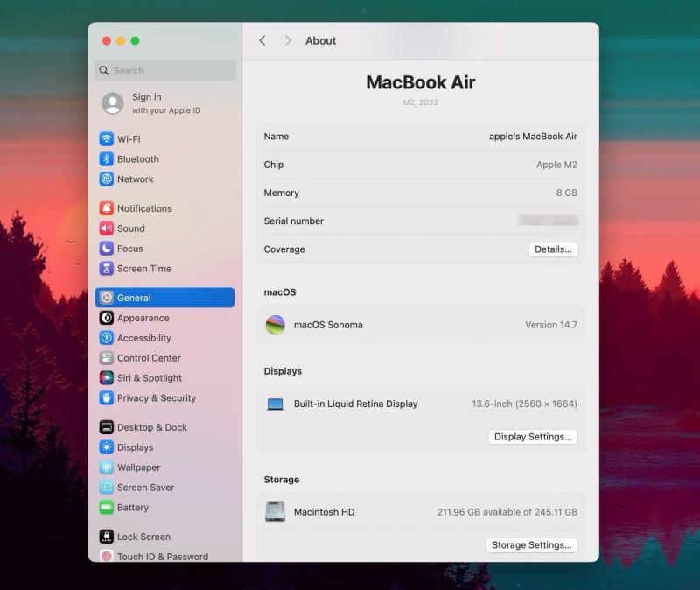Click the Macintosh HD drive icon

[x=276, y=512]
